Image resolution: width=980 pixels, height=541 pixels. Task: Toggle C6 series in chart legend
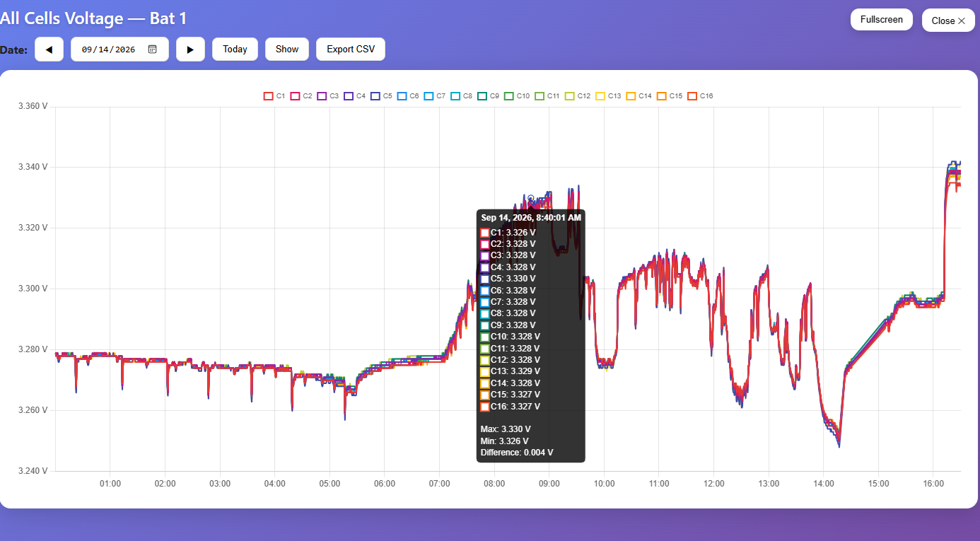click(x=409, y=95)
